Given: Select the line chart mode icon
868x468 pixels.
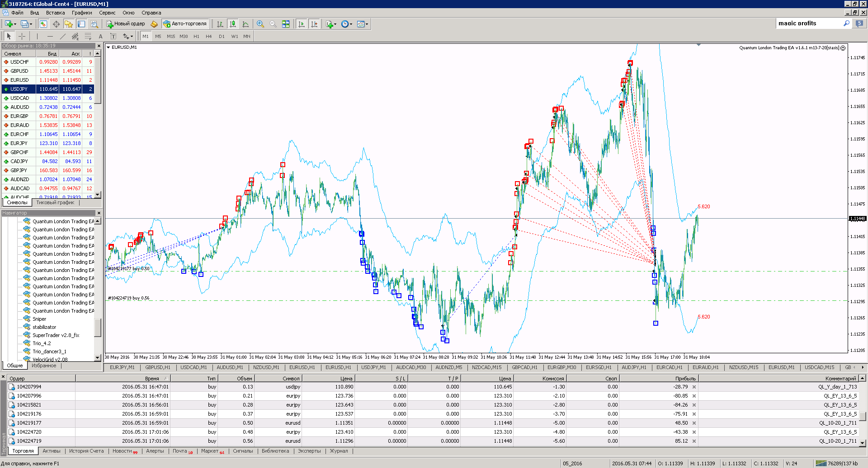Looking at the screenshot, I should [245, 24].
